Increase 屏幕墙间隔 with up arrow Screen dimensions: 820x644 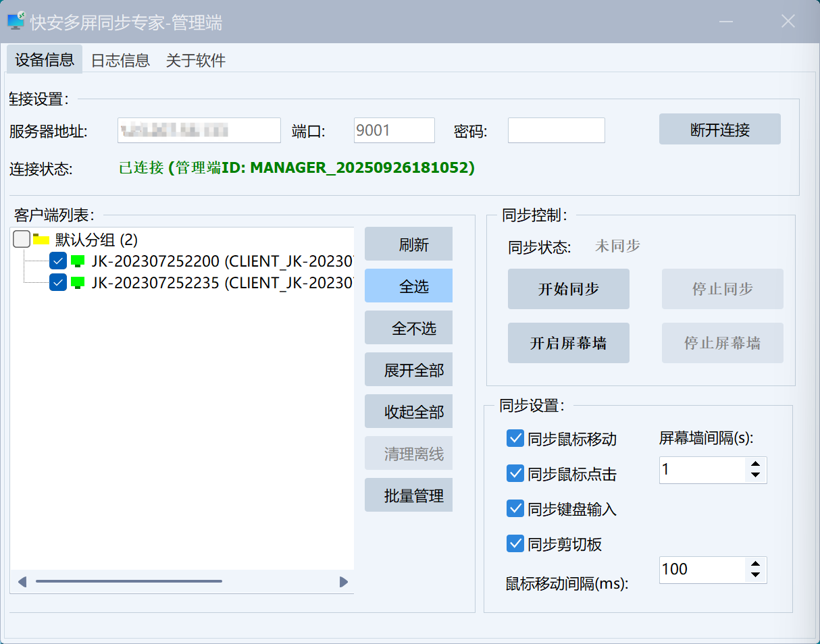(755, 464)
